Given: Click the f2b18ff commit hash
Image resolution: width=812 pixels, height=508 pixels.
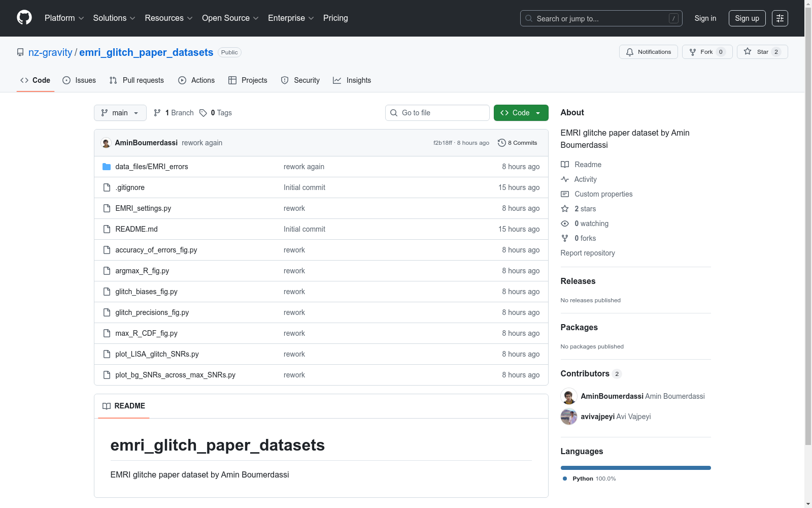Looking at the screenshot, I should coord(443,143).
